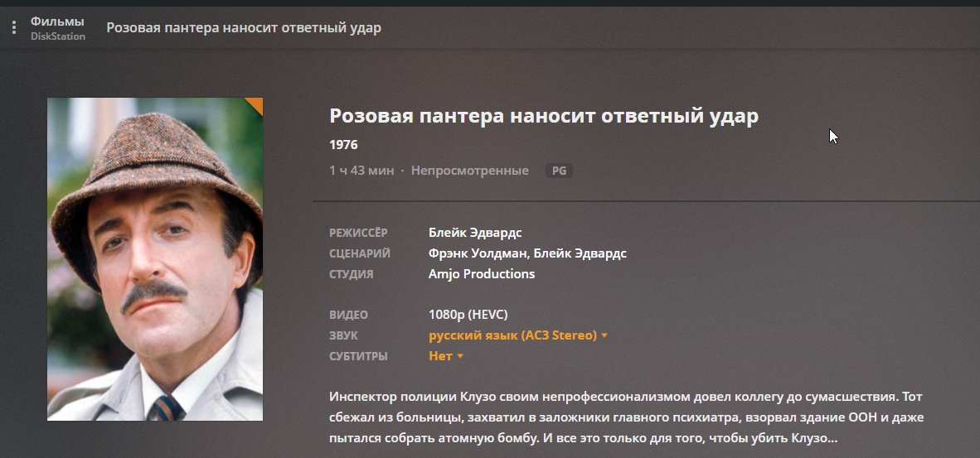The image size is (980, 458).
Task: Click the ЗВУК label
Action: coord(344,335)
